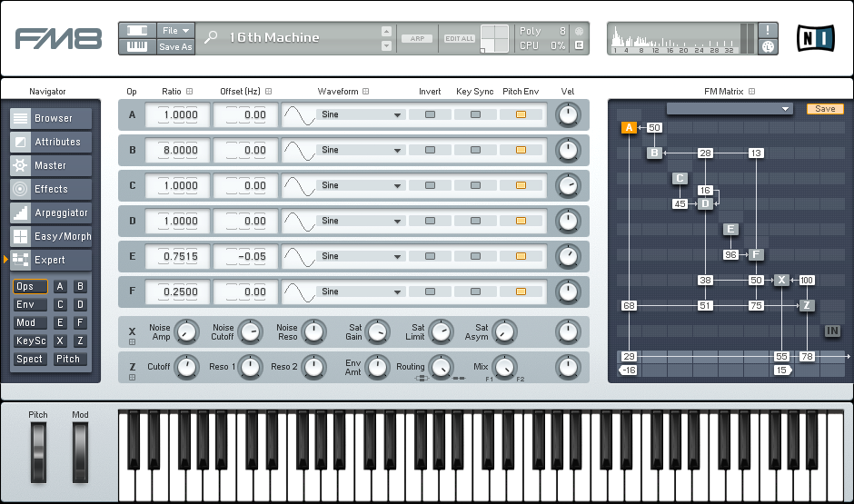Screen dimensions: 854x504
Task: Click the Z filter Cutoff knob
Action: (186, 367)
